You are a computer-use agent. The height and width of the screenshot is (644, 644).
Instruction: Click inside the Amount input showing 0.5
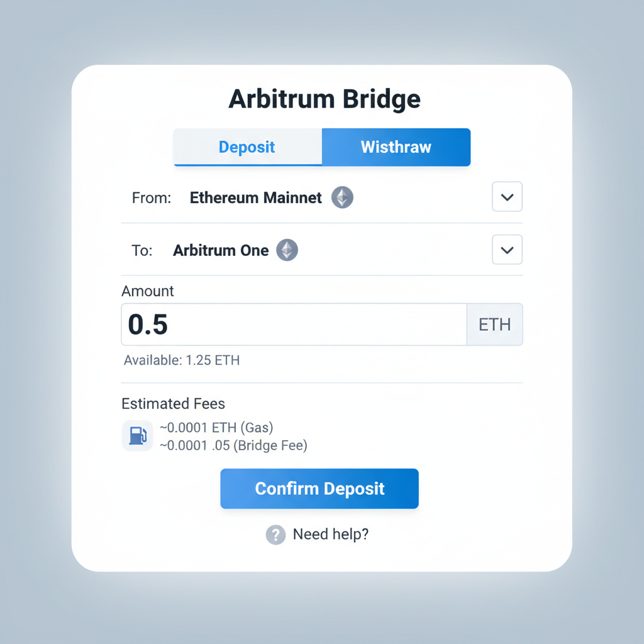click(252, 324)
